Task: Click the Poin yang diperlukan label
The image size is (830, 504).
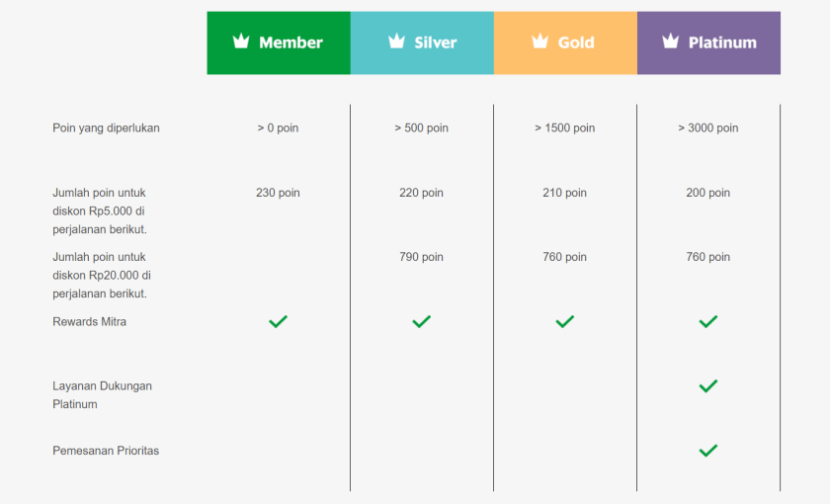Action: [x=106, y=127]
